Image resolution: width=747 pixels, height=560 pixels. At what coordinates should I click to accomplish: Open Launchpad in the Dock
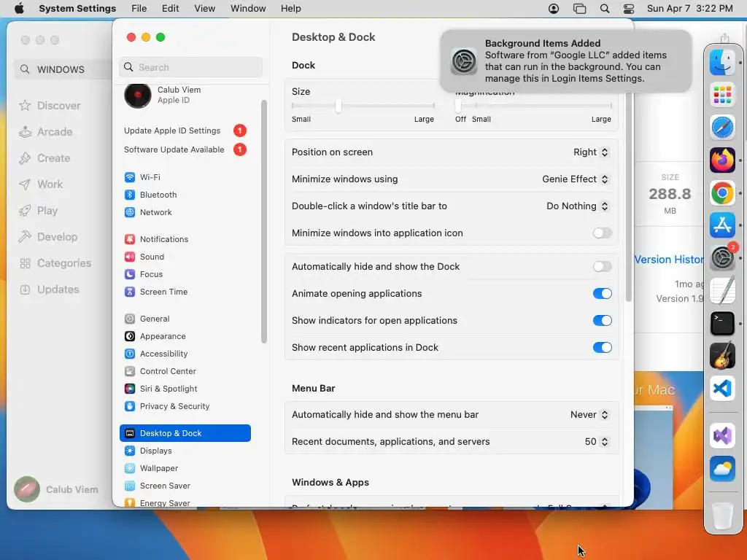722,95
